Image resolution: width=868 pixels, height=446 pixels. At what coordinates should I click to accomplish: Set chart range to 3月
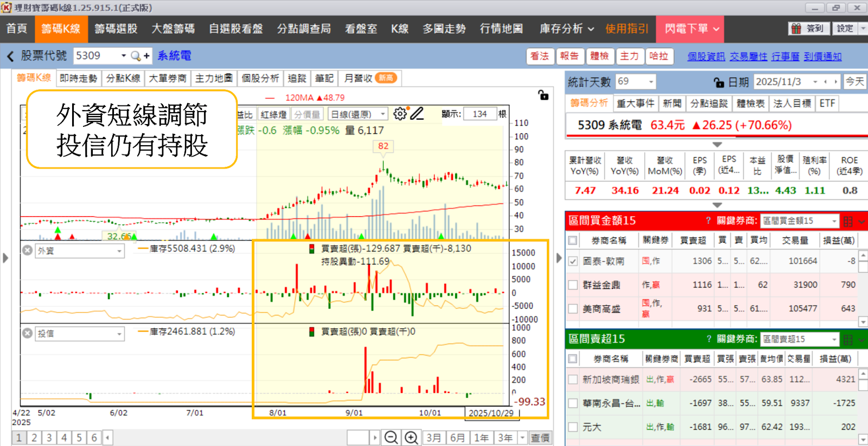(x=433, y=437)
